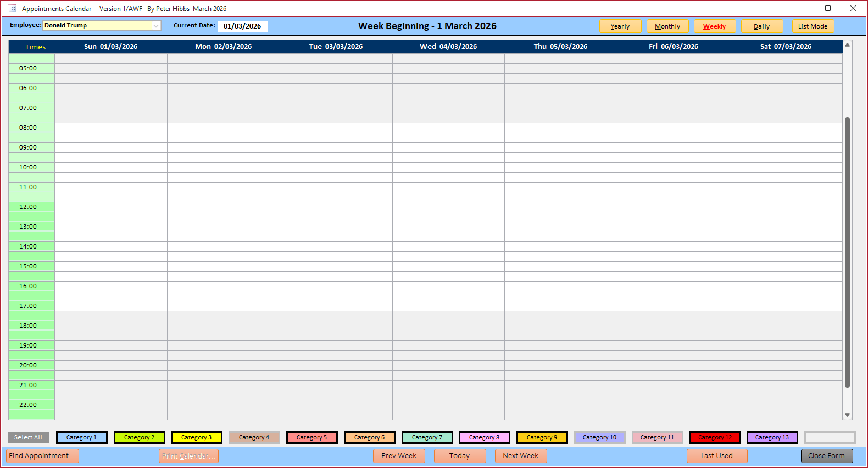Select the Friday 14:00 time slot

[x=674, y=246]
